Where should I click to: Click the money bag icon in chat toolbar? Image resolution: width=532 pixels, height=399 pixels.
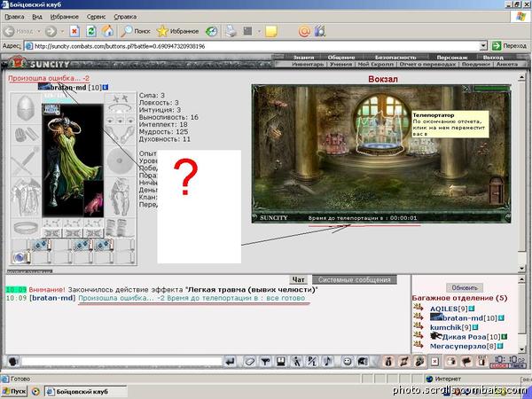click(x=389, y=362)
